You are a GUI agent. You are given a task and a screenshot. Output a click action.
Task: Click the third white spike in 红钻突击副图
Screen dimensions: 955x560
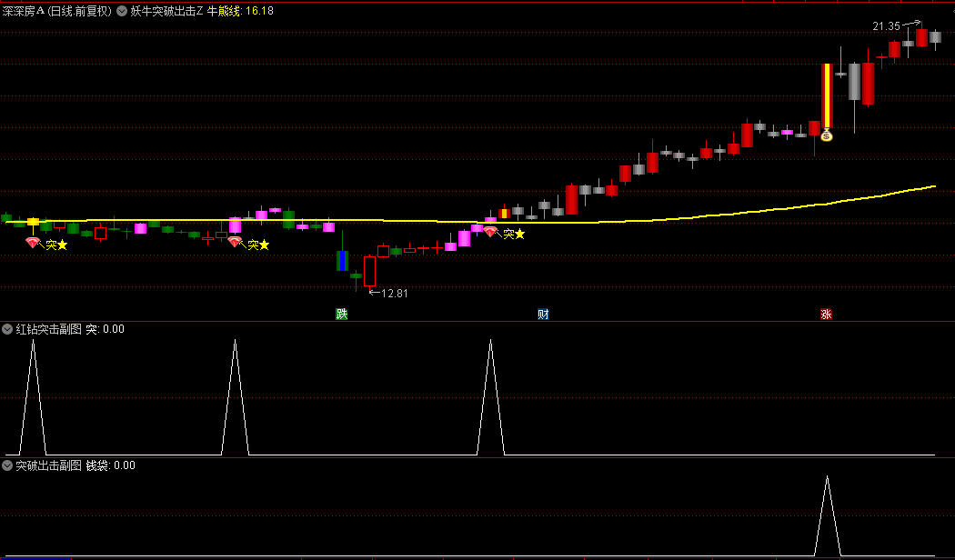point(490,395)
